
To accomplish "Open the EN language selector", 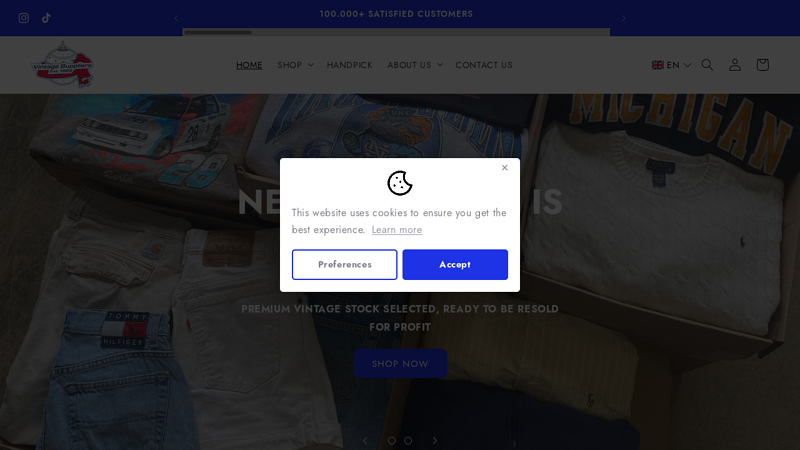I will coord(671,65).
